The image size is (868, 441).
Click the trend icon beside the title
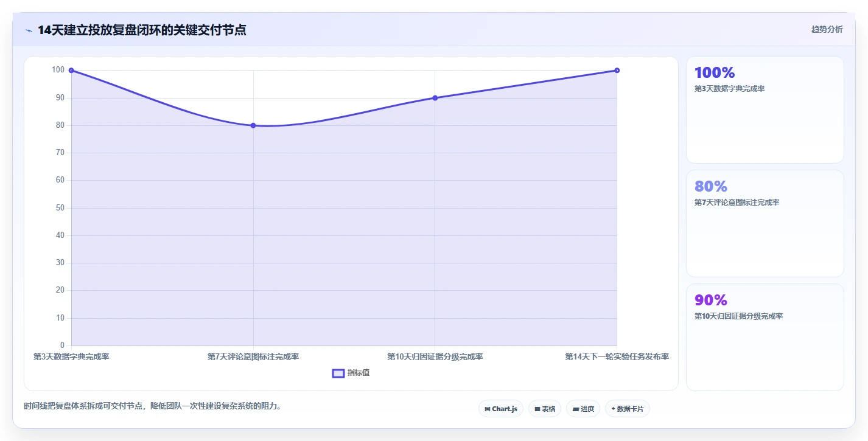coord(29,30)
